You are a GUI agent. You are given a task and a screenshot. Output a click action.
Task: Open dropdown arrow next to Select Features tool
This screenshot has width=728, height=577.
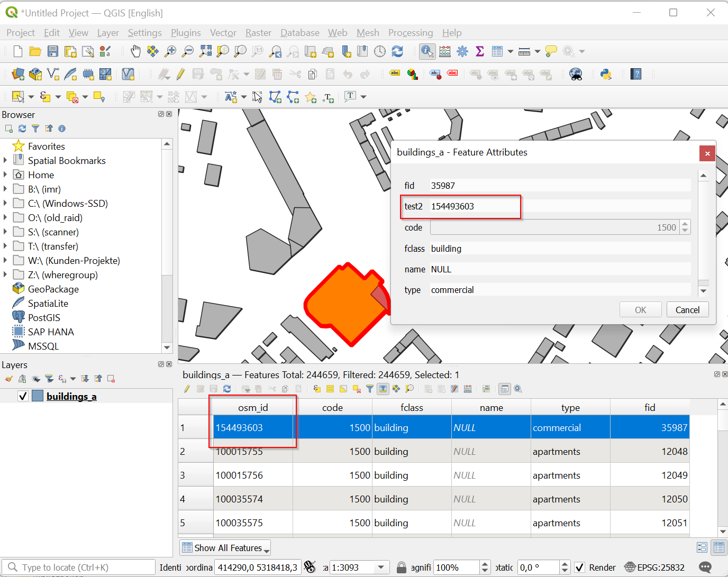[31, 97]
